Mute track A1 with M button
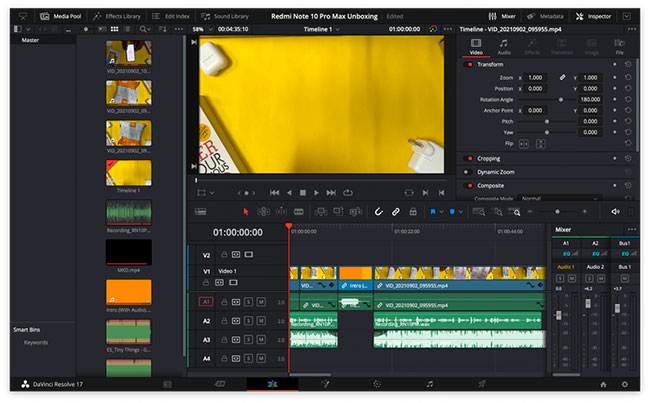 261,302
